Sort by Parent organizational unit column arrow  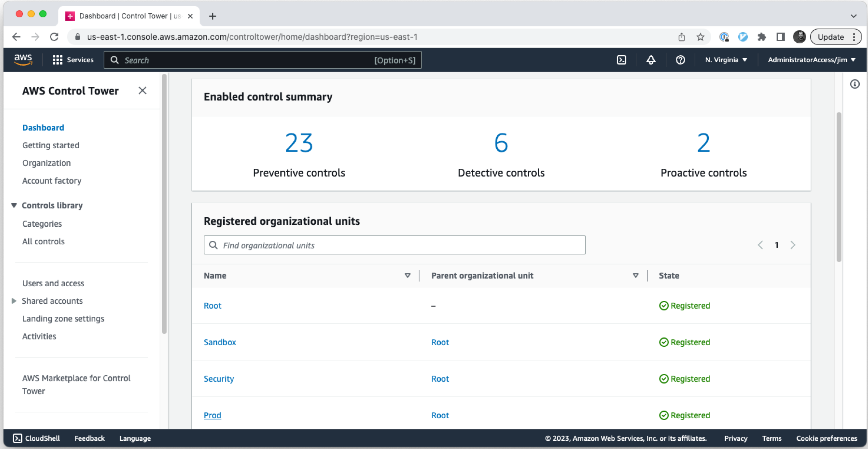635,275
